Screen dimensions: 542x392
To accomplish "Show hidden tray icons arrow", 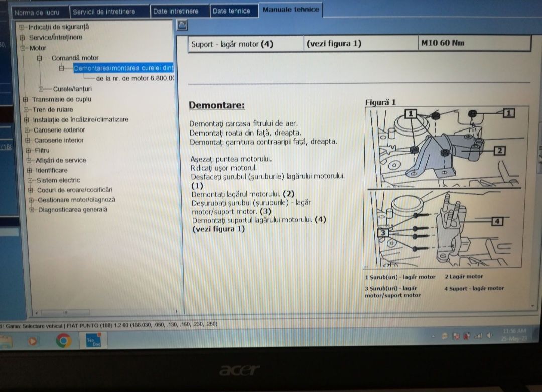I will coord(433,336).
